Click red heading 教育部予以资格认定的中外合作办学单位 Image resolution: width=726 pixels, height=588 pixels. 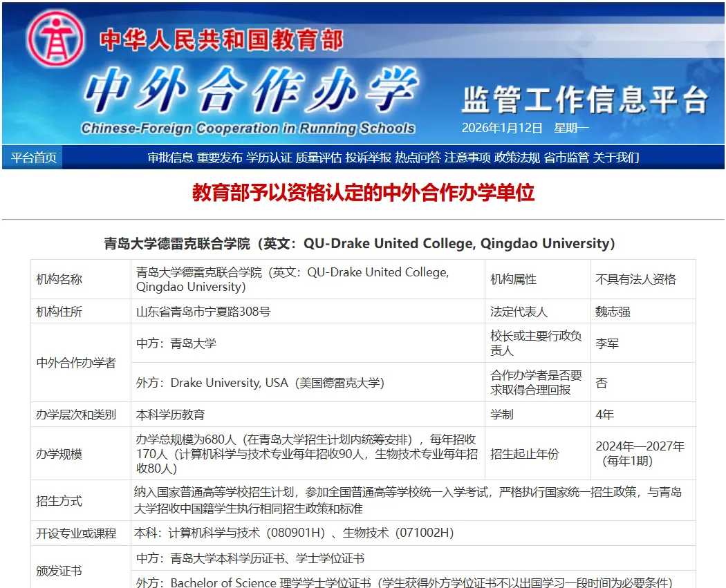click(364, 193)
